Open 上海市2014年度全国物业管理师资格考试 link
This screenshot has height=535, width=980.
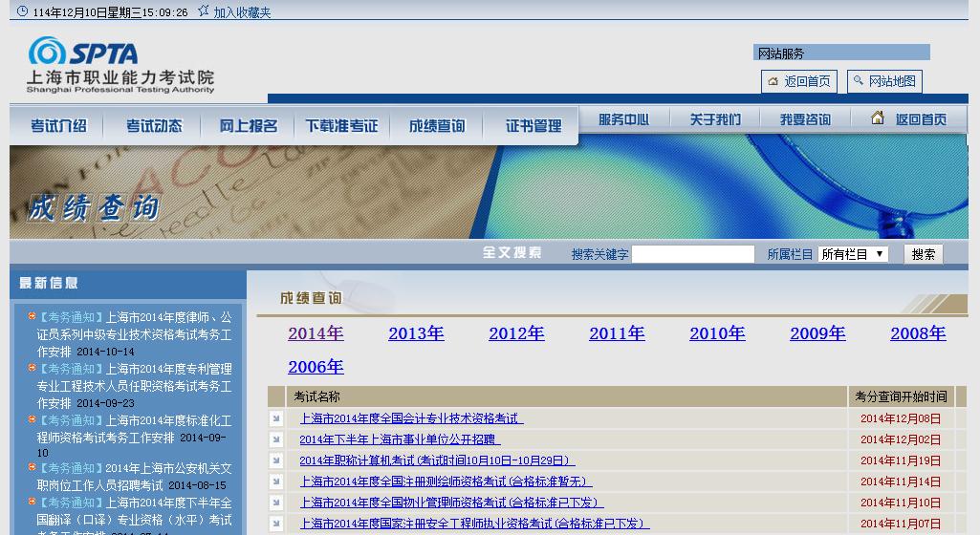(451, 503)
